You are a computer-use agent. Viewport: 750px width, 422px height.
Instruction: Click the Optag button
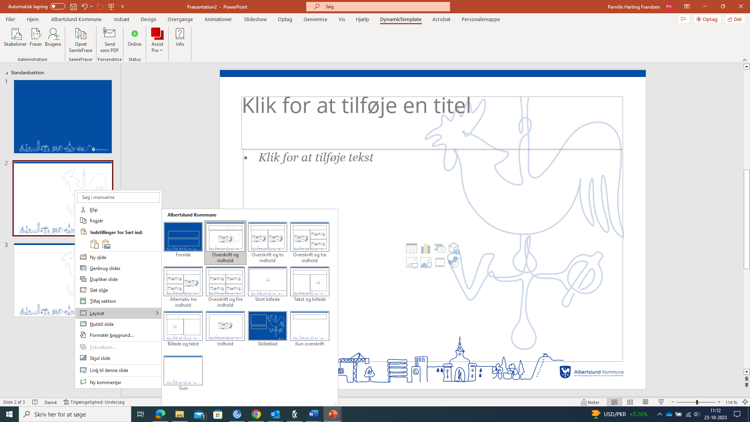707,19
